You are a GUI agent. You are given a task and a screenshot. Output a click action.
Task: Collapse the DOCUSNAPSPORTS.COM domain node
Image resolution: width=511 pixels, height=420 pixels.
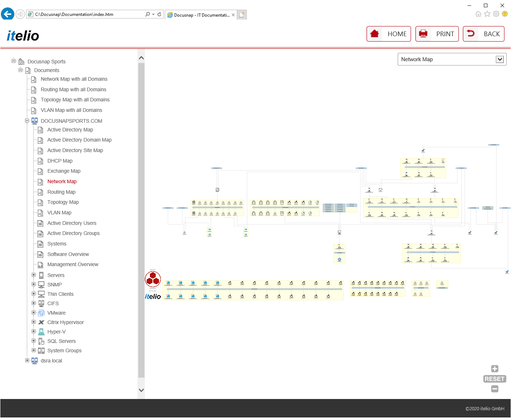pyautogui.click(x=27, y=121)
